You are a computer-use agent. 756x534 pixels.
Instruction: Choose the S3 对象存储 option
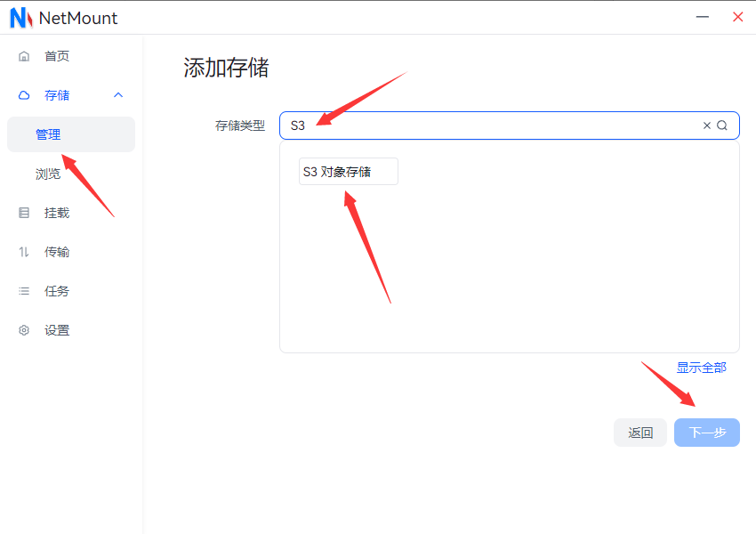[348, 172]
